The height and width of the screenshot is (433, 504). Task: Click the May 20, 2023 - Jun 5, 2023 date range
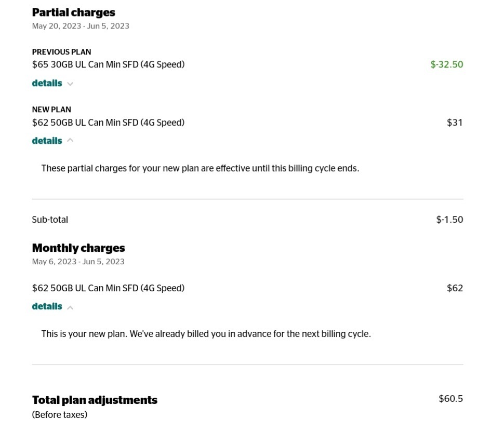point(81,26)
